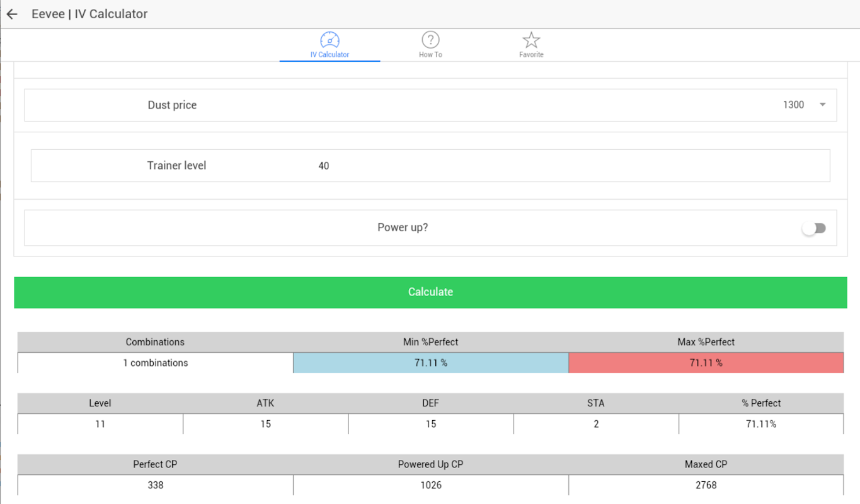Click the Perfect CP value 338
This screenshot has height=504, width=860.
pos(155,485)
